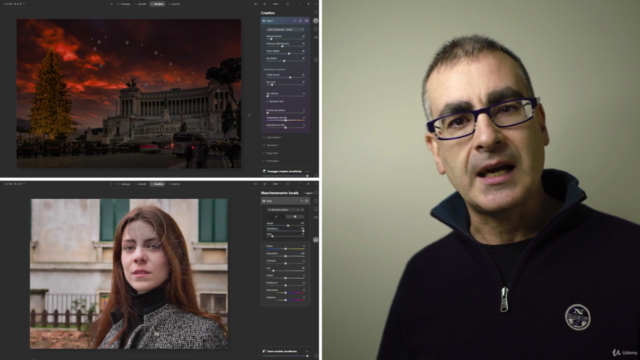Select the Creative palette sidebar icon in top window
The height and width of the screenshot is (360, 640).
click(316, 21)
